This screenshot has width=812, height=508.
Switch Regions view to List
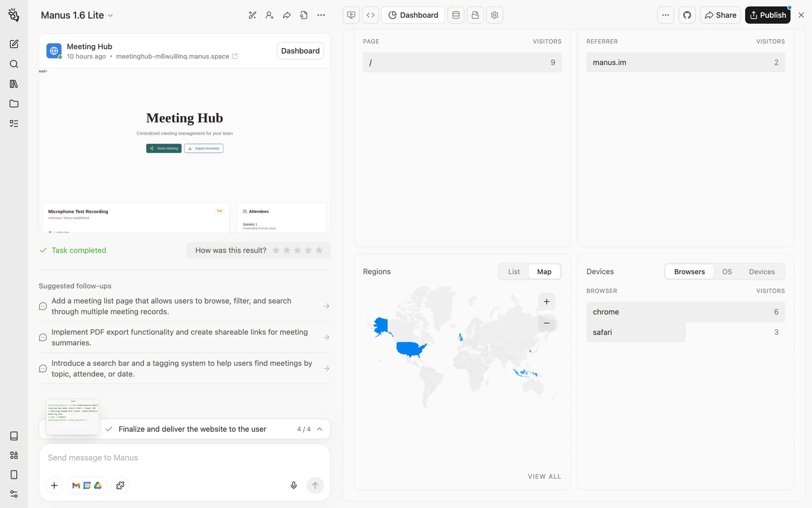(514, 272)
